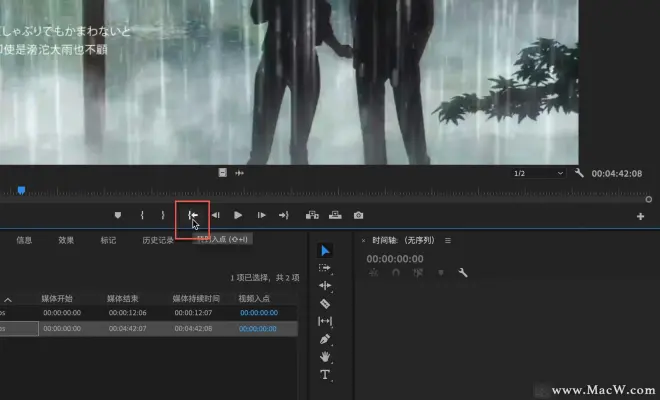The image size is (660, 400).
Task: Click the 时间轴: (无序列) panel title
Action: pyautogui.click(x=403, y=240)
